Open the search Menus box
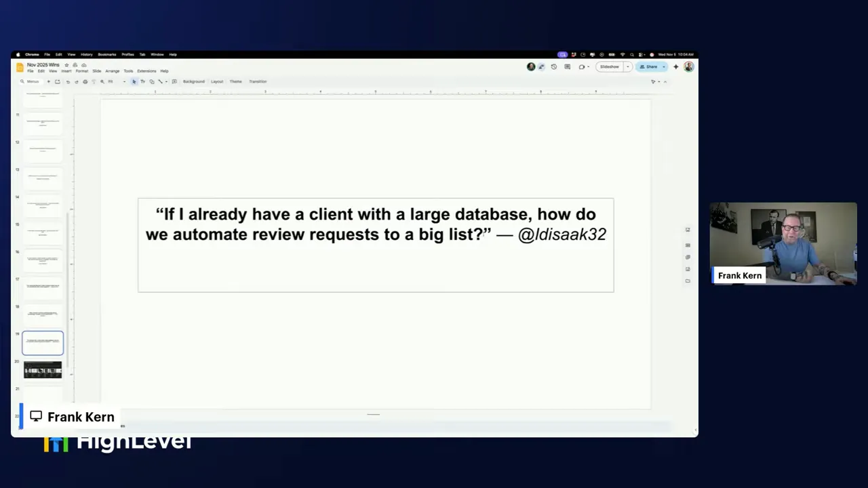Image resolution: width=868 pixels, height=488 pixels. coord(30,81)
